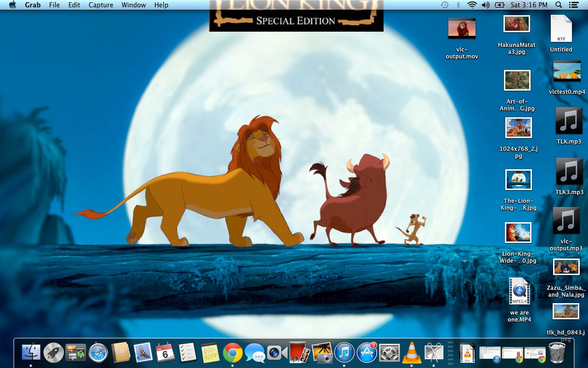This screenshot has height=368, width=588.
Task: Open System Preferences gear icon
Action: (389, 353)
